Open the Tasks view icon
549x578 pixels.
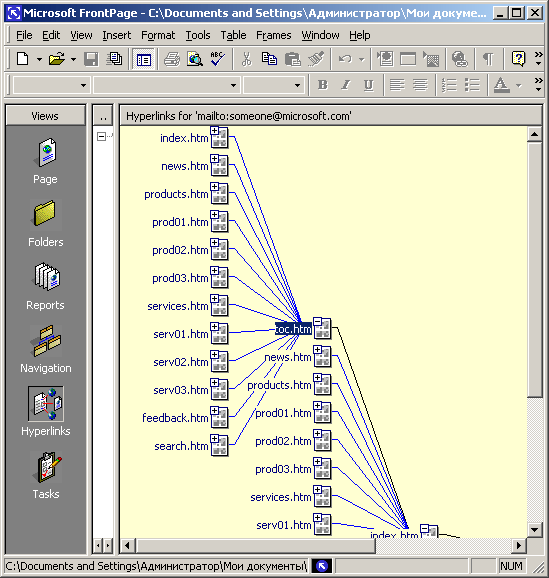point(46,467)
